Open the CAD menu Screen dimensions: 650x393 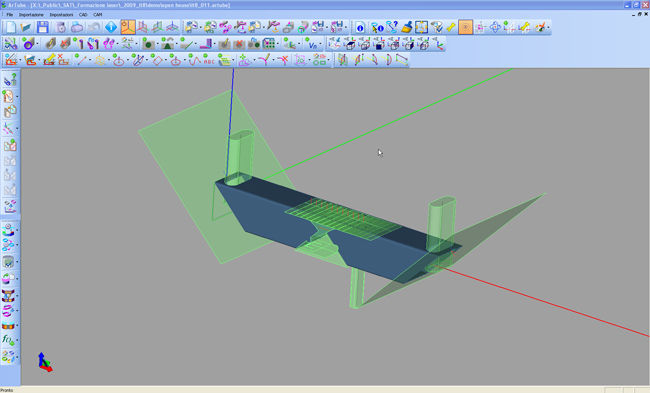point(83,15)
